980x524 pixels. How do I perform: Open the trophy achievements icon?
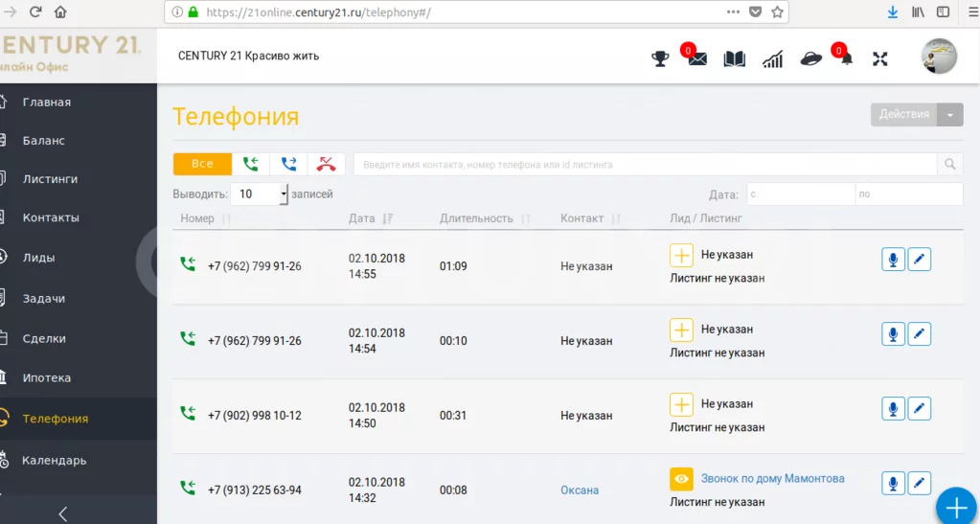point(660,59)
